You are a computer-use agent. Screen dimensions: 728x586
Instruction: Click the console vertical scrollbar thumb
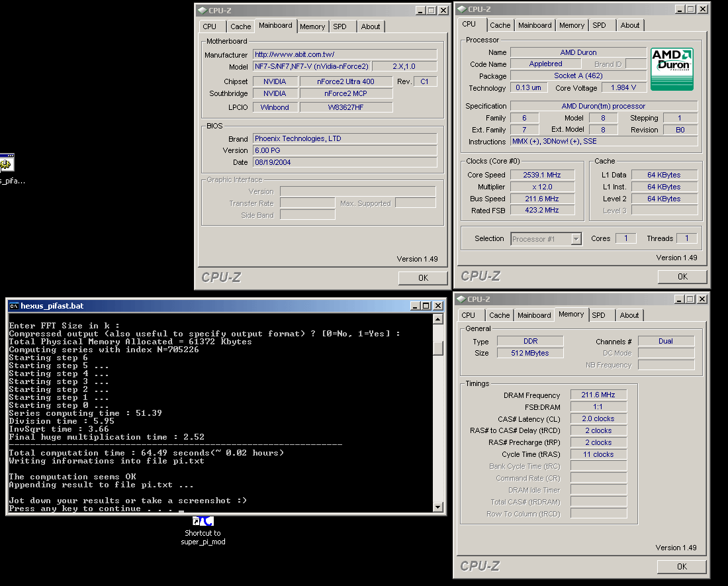pos(438,348)
